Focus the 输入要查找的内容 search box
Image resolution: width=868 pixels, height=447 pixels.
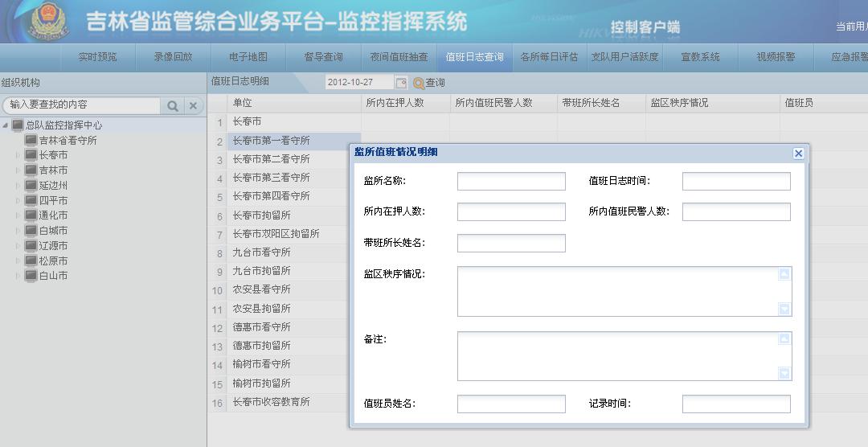(84, 105)
